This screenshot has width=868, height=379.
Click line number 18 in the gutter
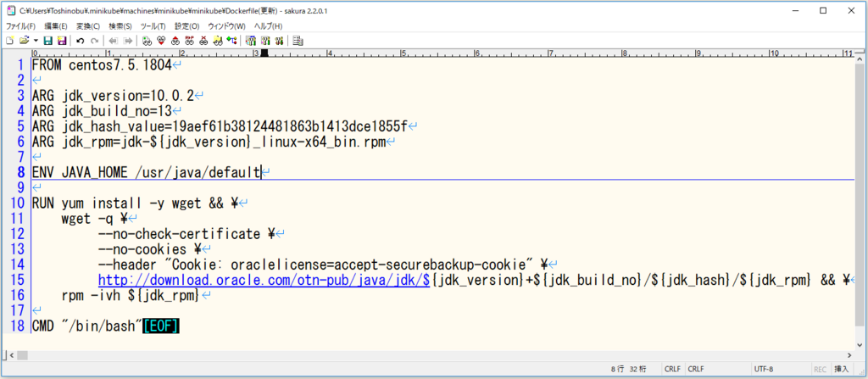(19, 326)
